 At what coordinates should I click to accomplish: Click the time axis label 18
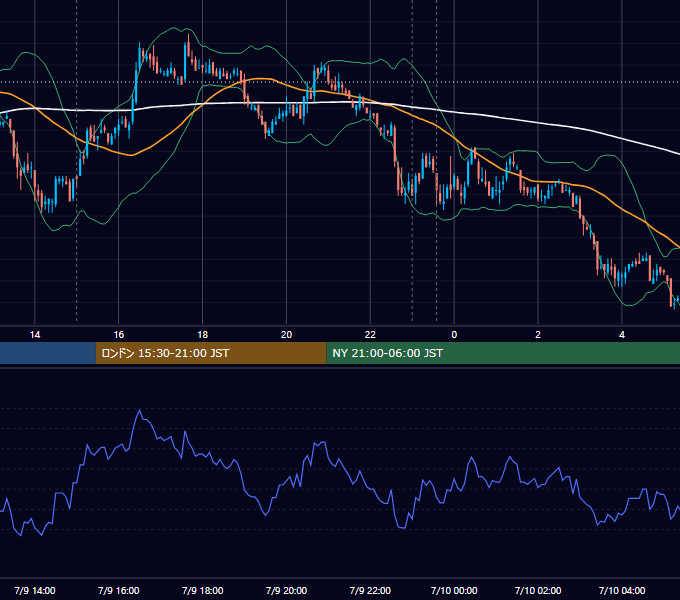[x=203, y=335]
